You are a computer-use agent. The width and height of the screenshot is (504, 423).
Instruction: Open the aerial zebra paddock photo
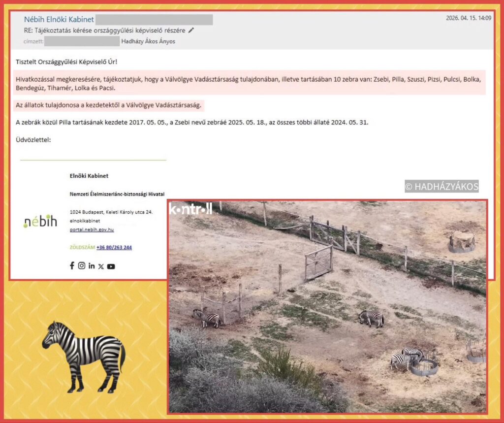click(x=327, y=315)
